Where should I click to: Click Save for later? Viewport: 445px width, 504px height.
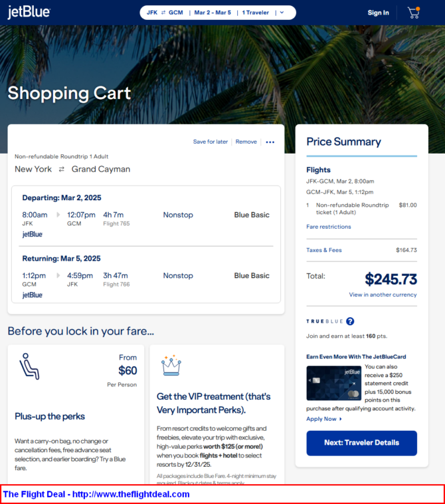tap(210, 142)
